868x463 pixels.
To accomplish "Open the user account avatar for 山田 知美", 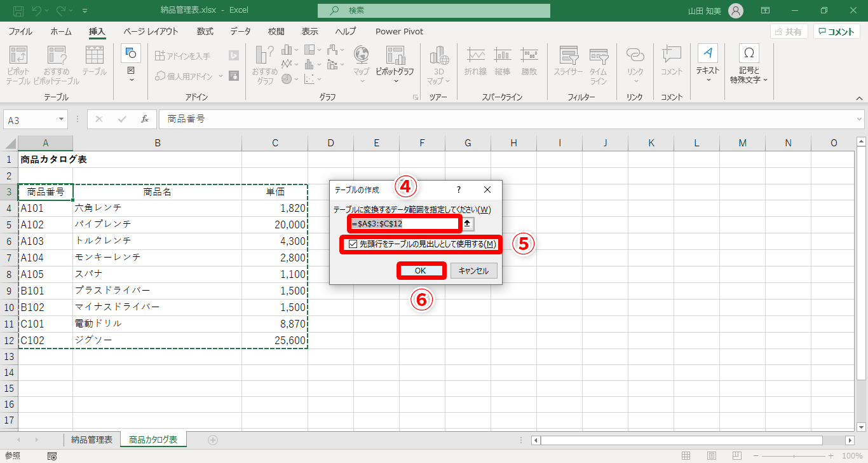I will (x=735, y=11).
